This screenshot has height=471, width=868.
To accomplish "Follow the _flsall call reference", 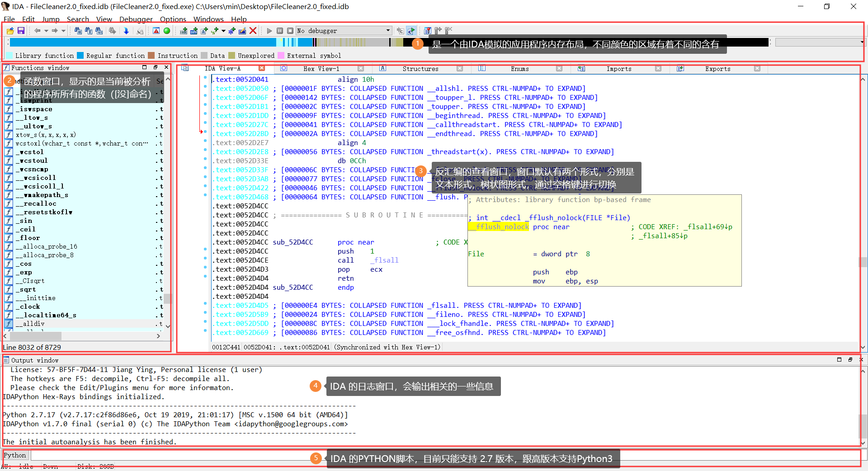I will click(x=384, y=260).
